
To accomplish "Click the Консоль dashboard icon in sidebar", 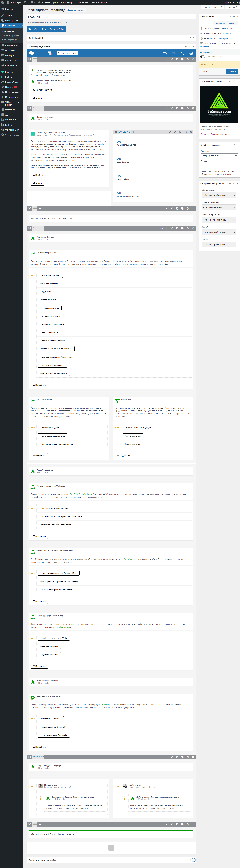I will click(x=3, y=9).
